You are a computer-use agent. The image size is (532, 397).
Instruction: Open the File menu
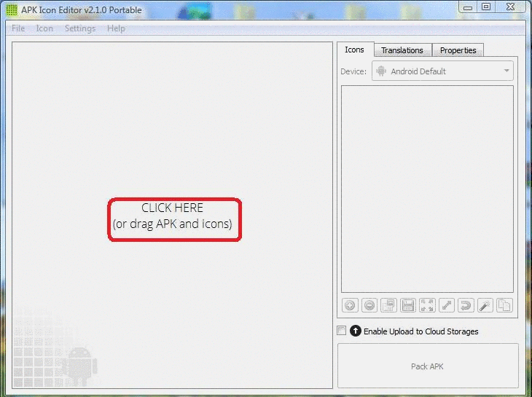pyautogui.click(x=18, y=28)
